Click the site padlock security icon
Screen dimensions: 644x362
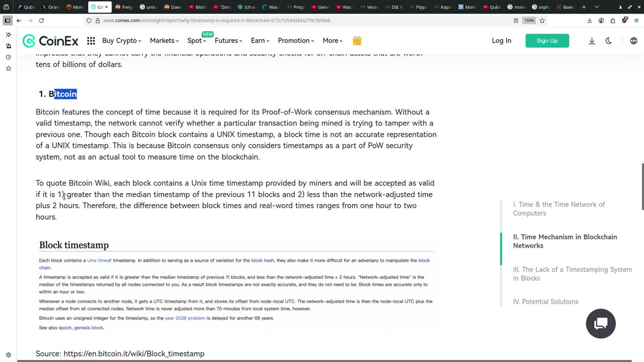[97, 21]
